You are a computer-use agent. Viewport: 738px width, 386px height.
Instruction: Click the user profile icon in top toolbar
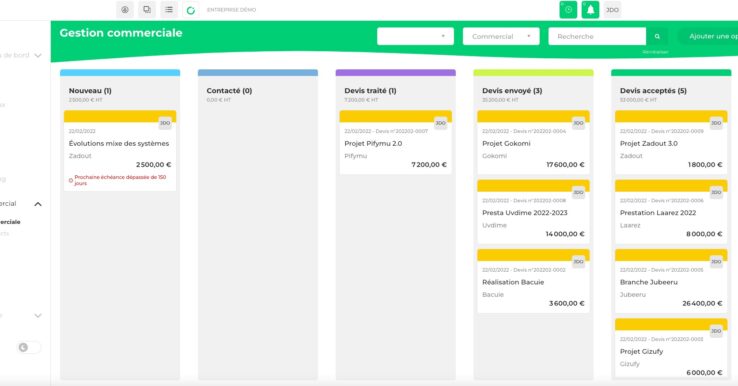tap(125, 9)
